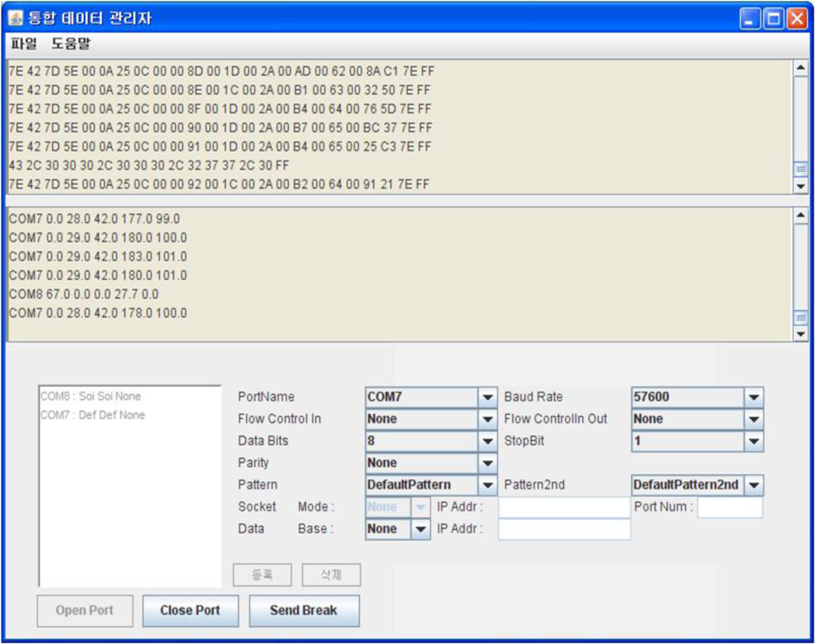Open the 파일 menu
Screen dimensions: 815x644
coord(24,44)
